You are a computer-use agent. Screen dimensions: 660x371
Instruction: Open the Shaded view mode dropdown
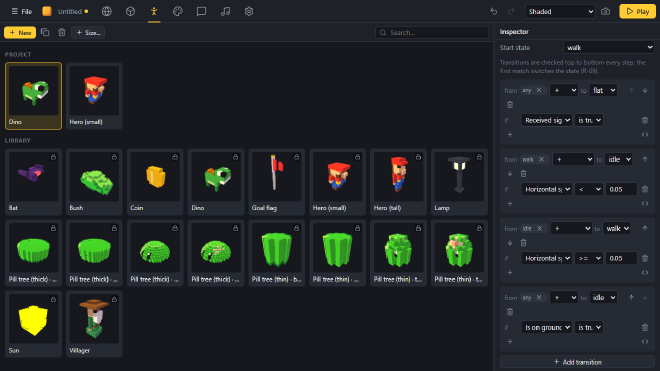[560, 11]
